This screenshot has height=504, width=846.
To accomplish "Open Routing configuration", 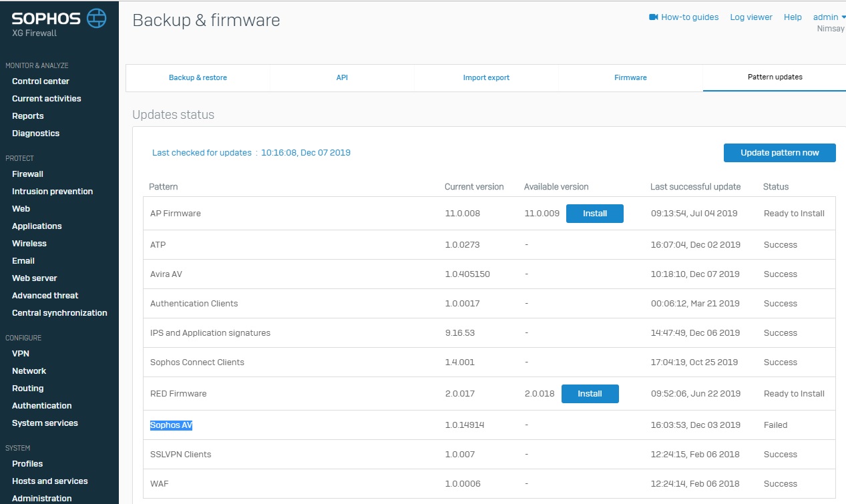I will (x=28, y=389).
